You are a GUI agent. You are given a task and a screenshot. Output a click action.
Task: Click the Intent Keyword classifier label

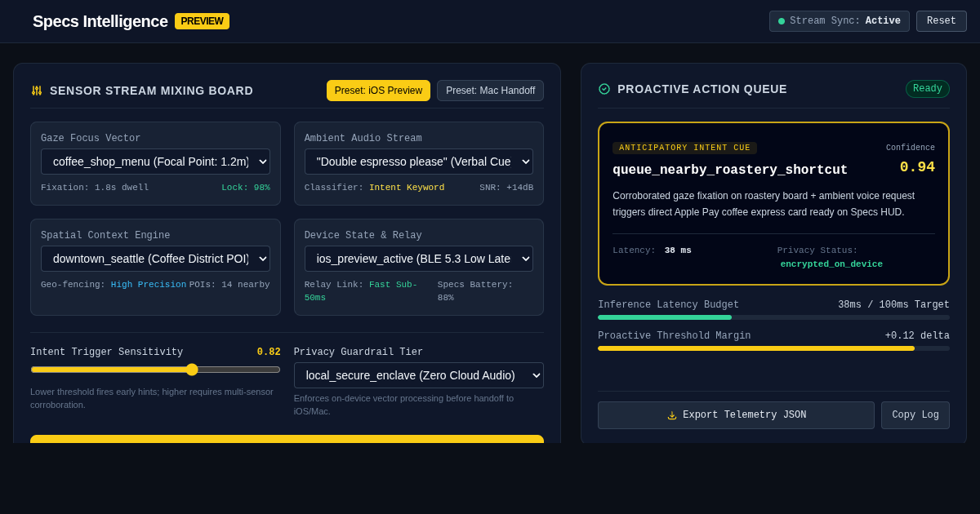407,188
